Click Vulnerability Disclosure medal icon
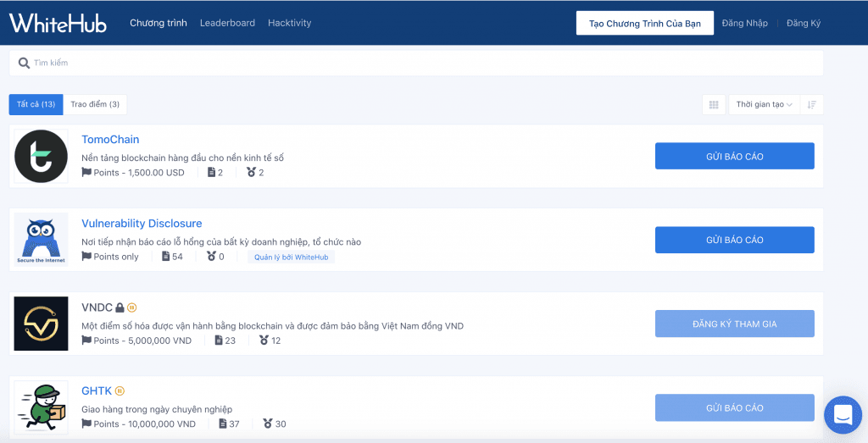The image size is (868, 443). (x=211, y=256)
